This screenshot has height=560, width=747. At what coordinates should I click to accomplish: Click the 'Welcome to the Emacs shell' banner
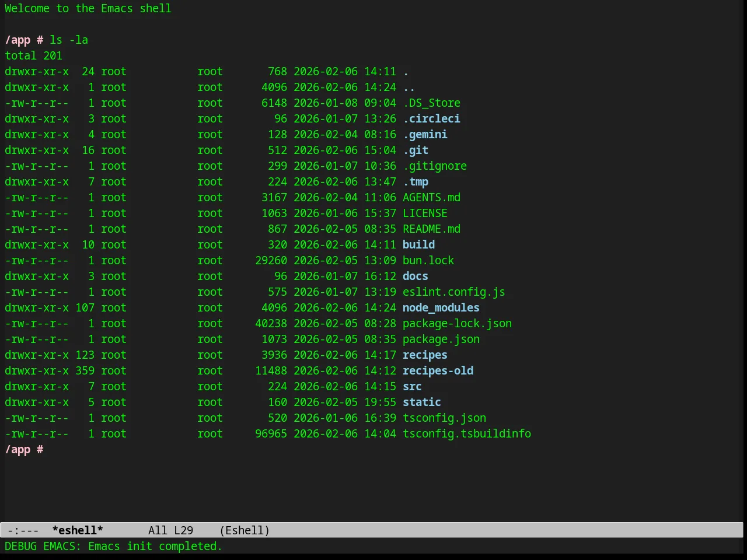pos(88,9)
